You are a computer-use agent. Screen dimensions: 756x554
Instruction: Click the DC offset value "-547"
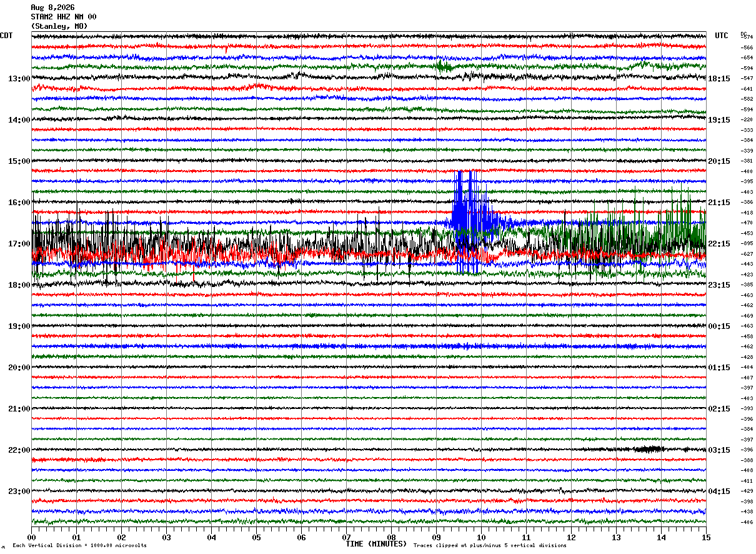point(747,78)
